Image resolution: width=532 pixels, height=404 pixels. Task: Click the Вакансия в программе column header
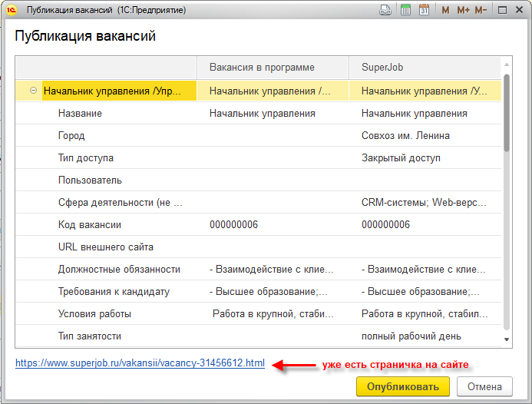(273, 68)
